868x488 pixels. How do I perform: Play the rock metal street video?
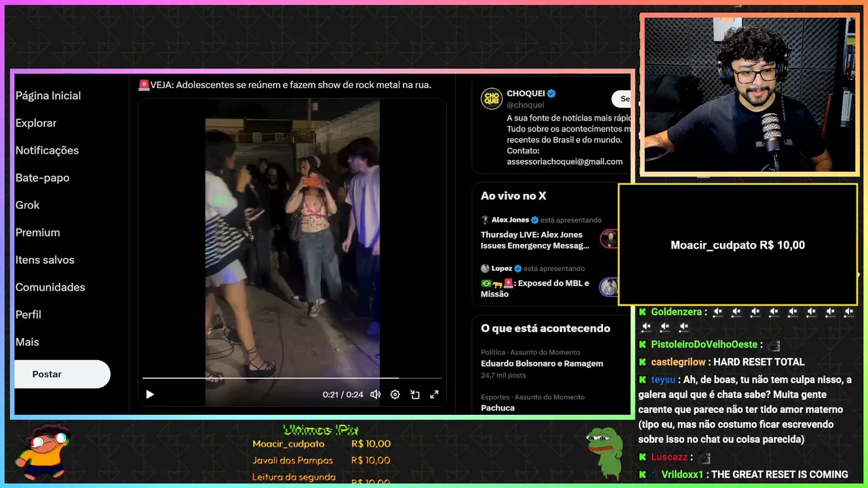point(150,394)
